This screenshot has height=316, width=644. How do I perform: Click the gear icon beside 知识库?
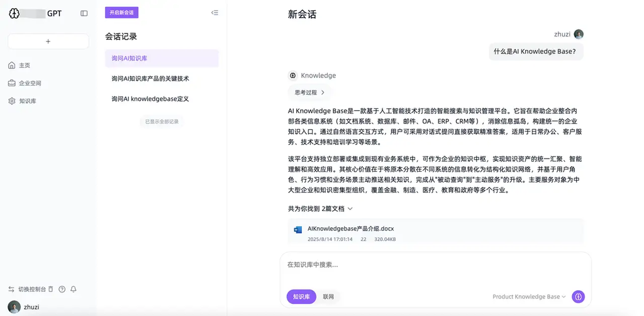(x=11, y=101)
